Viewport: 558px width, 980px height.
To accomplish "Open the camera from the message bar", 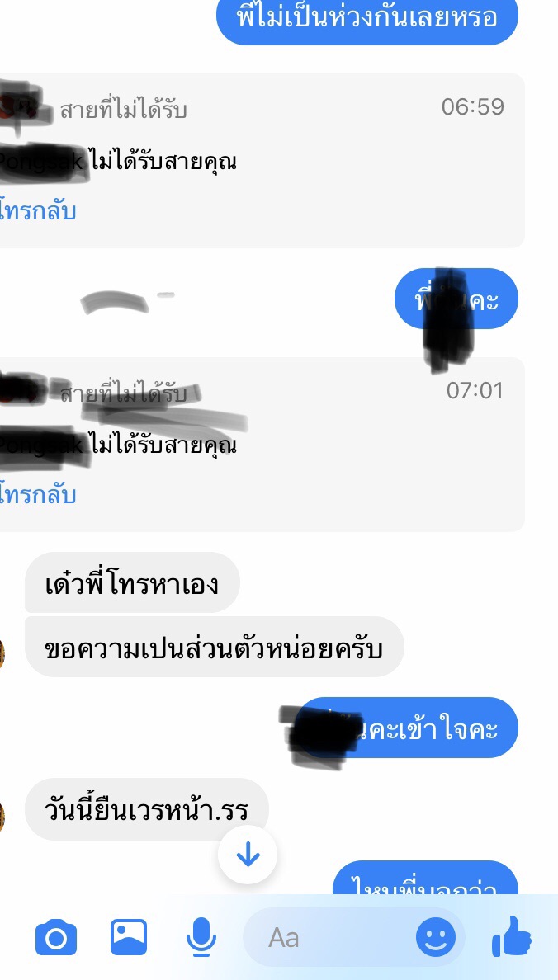I will tap(55, 937).
